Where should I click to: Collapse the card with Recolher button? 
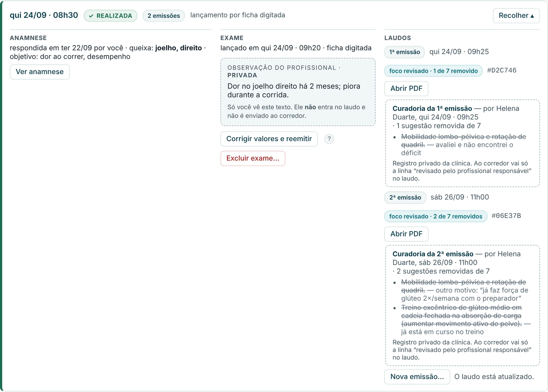[516, 16]
